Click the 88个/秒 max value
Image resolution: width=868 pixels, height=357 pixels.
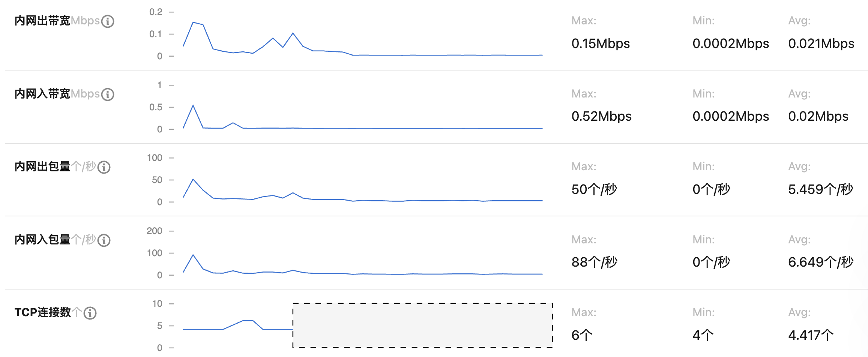pos(594,262)
